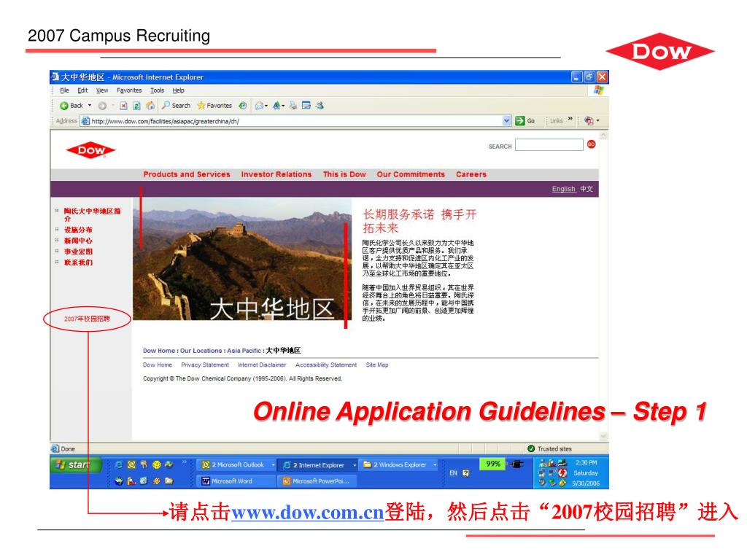Open the address bar dropdown arrow
This screenshot has width=747, height=560.
coord(506,121)
